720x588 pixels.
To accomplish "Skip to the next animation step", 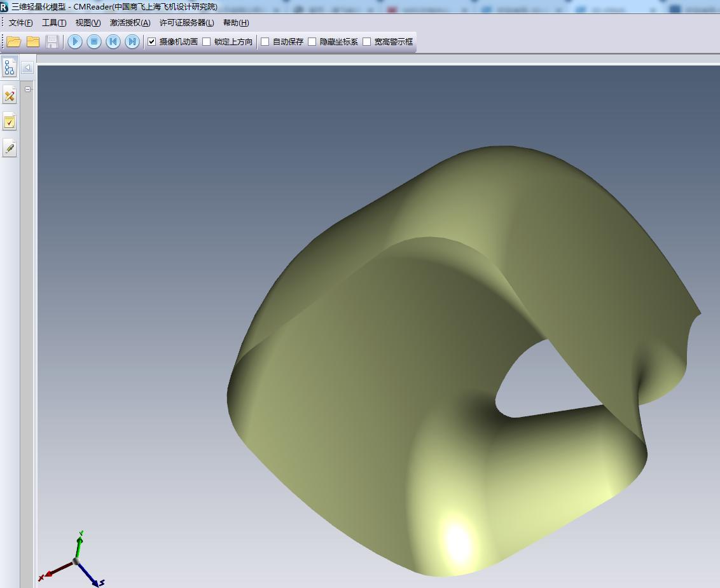I will pos(132,42).
